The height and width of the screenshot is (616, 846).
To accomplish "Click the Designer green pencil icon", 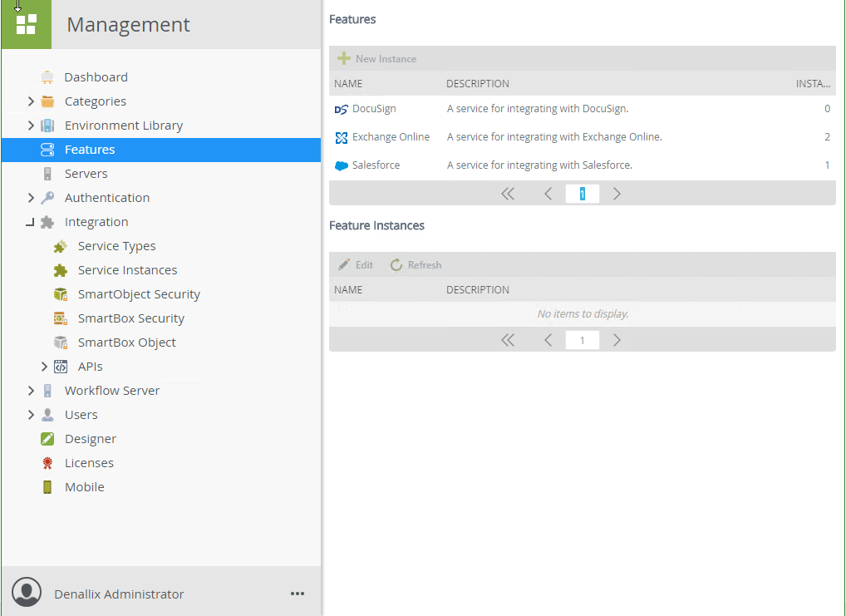I will (47, 439).
